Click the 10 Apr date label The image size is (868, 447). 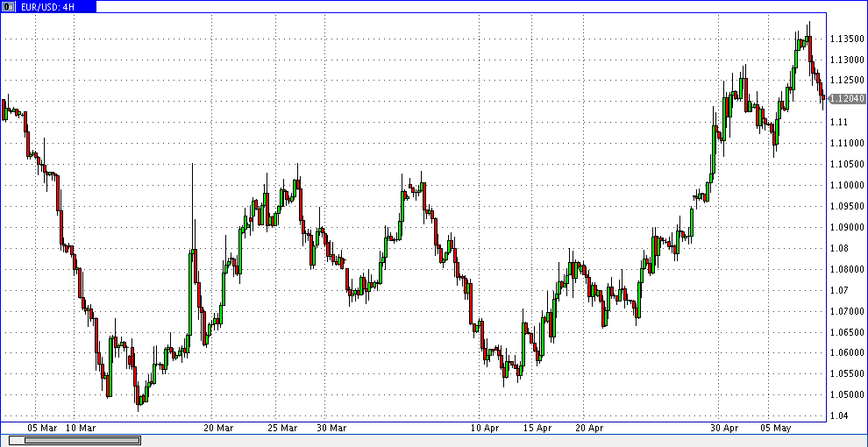coord(485,429)
